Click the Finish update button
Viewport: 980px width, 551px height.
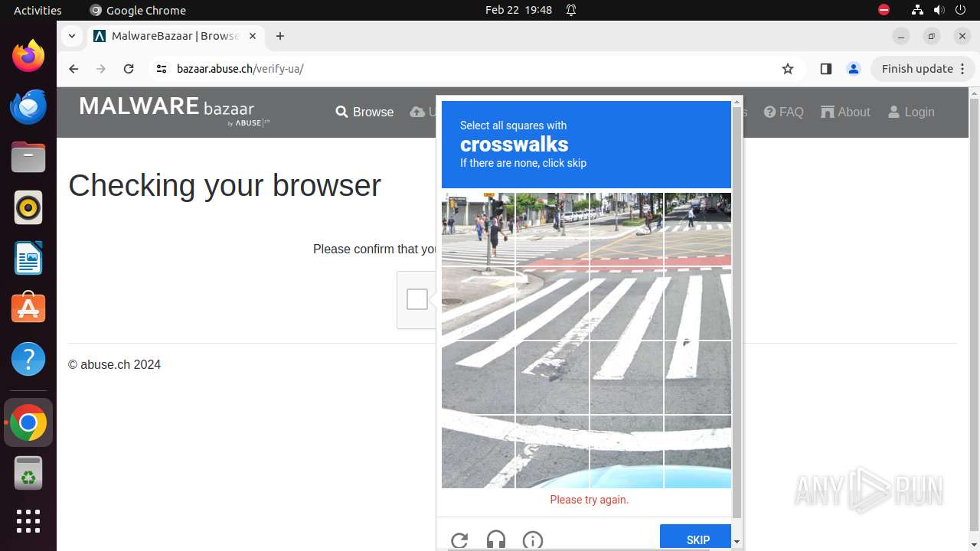(x=923, y=69)
